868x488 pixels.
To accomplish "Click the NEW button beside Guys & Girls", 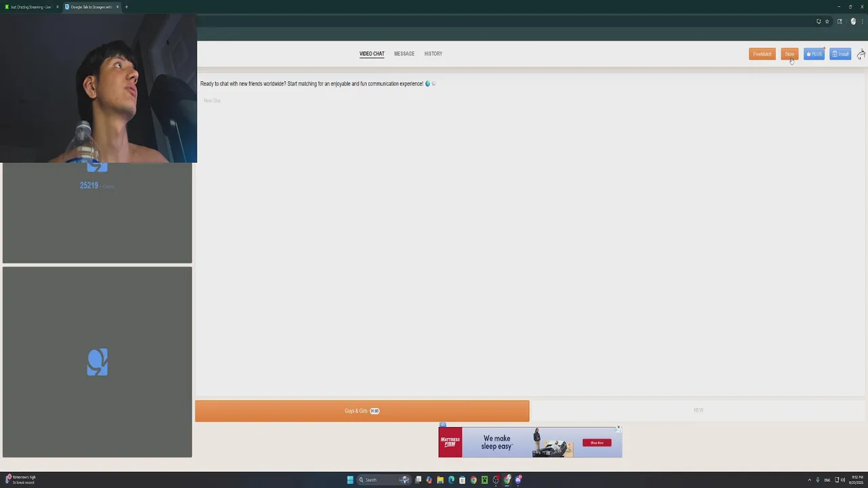I will [698, 410].
